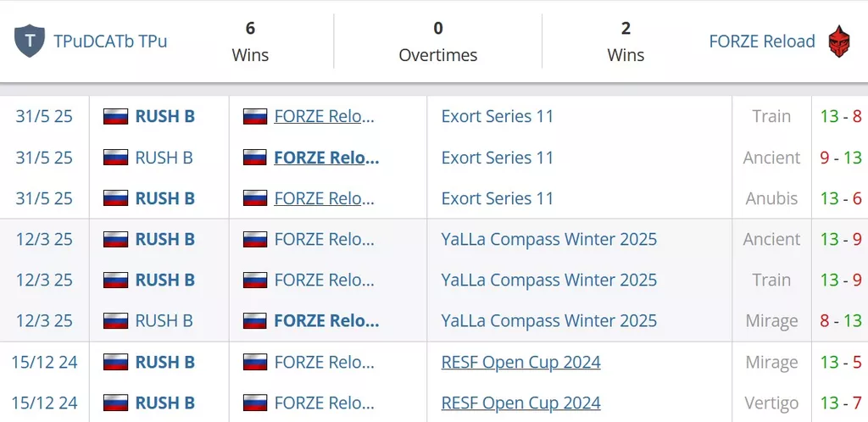Click RUSH B team name in Vertigo row
Screen dimensions: 868x422
pyautogui.click(x=165, y=403)
